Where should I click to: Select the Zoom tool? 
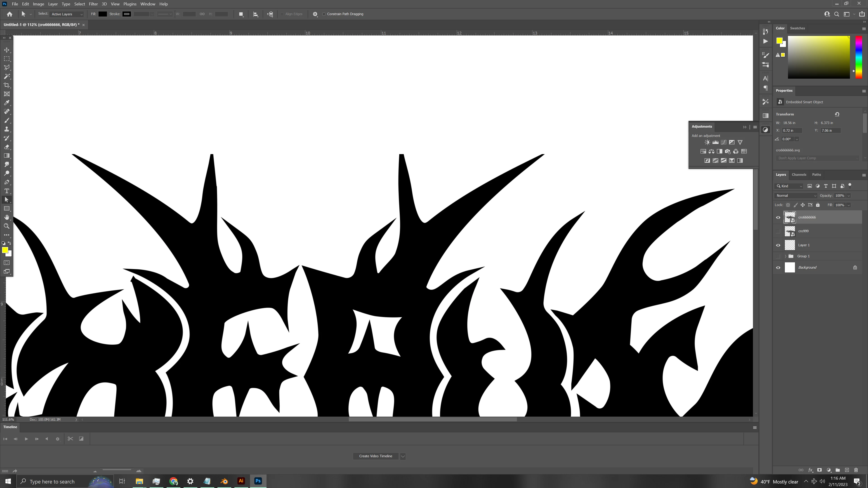(x=7, y=226)
